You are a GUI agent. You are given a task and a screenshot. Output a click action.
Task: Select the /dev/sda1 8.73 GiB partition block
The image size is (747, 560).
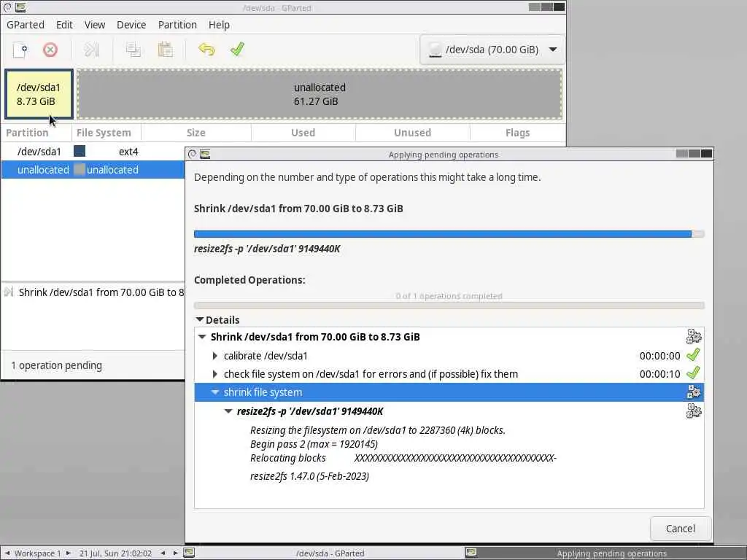coord(39,94)
